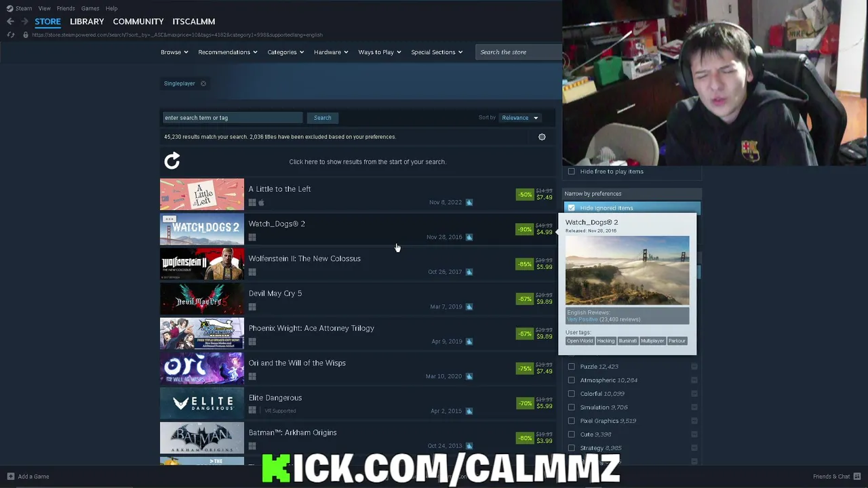Toggle Hide free to play items checkbox
The image size is (868, 488).
(571, 171)
